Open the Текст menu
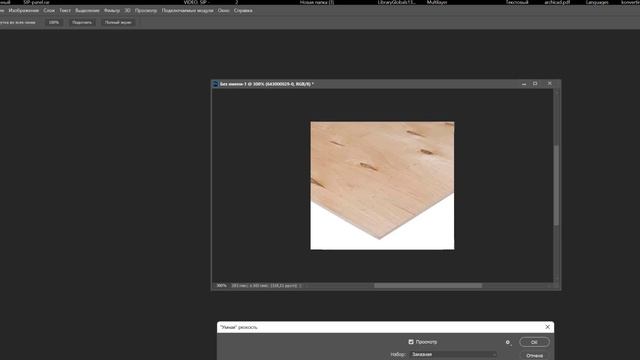The image size is (640, 360). [65, 11]
